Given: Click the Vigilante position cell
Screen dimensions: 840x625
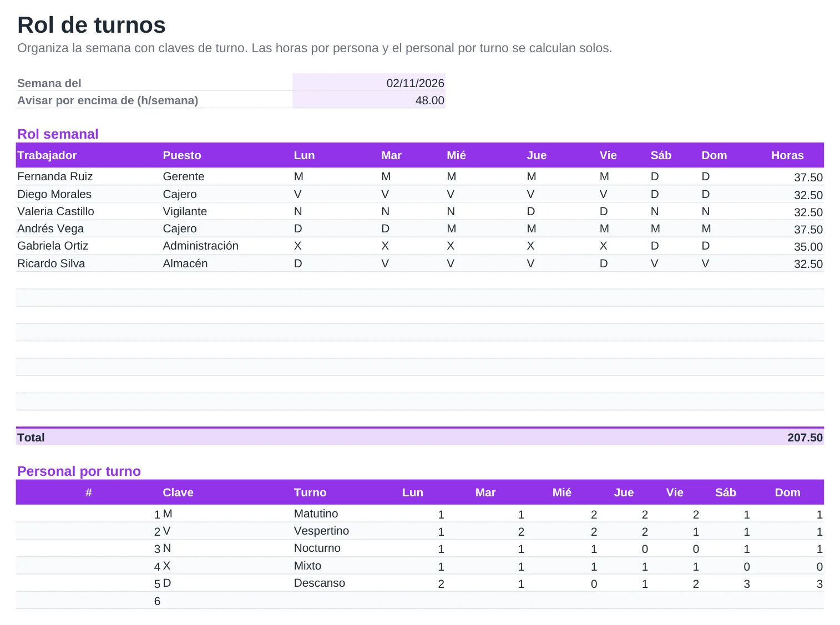Looking at the screenshot, I should (185, 211).
